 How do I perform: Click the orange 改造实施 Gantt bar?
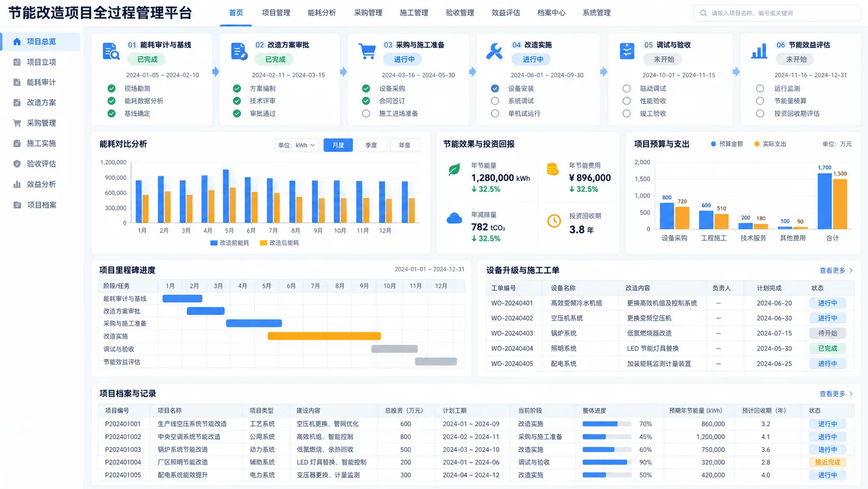pos(324,336)
